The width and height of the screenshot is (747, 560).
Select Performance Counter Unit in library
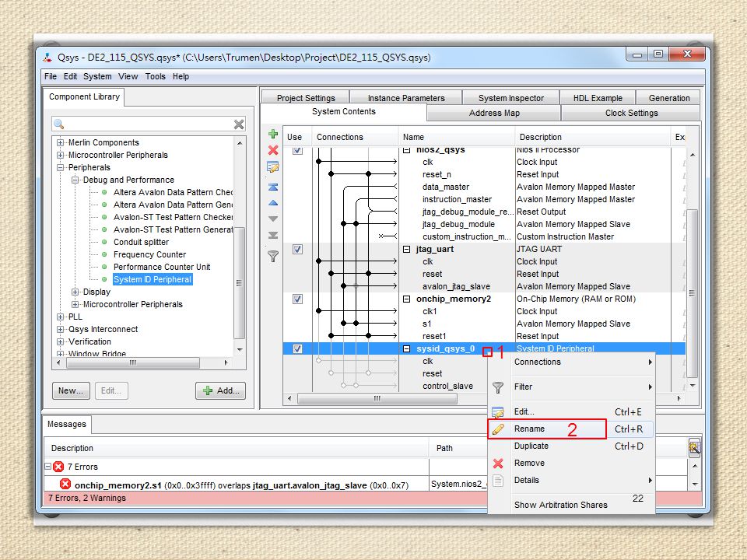(162, 267)
